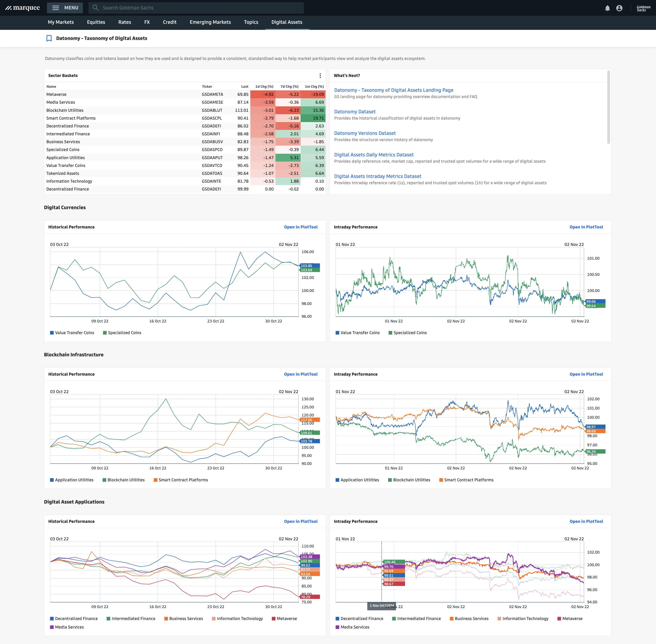Bookmark the Datonomy page
The image size is (656, 644).
[x=49, y=38]
